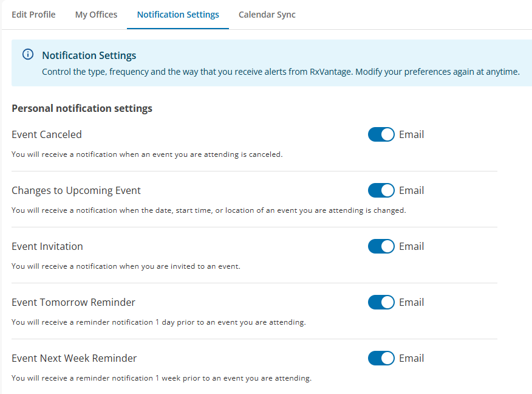532x394 pixels.
Task: Click the Event Canceled setting name
Action: (46, 134)
